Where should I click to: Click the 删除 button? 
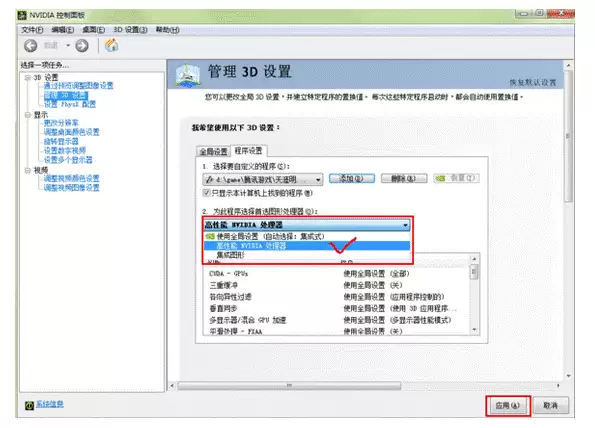404,178
